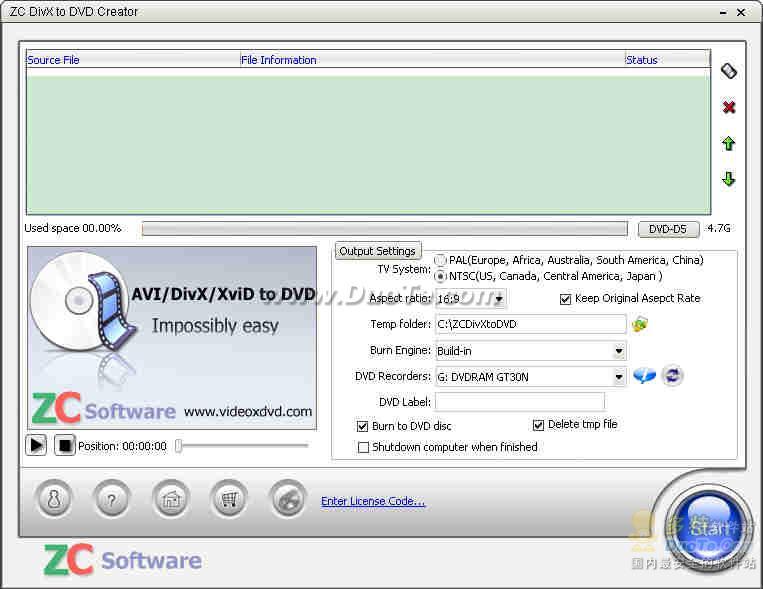This screenshot has width=763, height=589.
Task: Click the DVD Label input field
Action: pos(520,402)
